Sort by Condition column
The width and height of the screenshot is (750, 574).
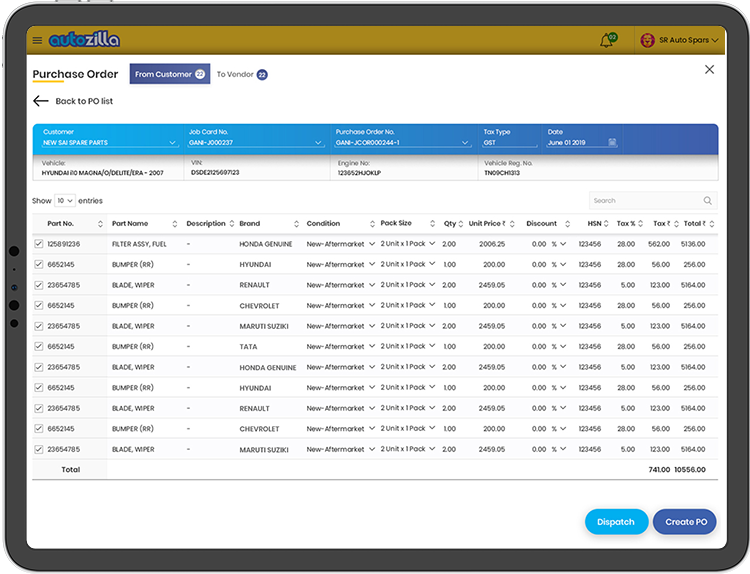[372, 224]
